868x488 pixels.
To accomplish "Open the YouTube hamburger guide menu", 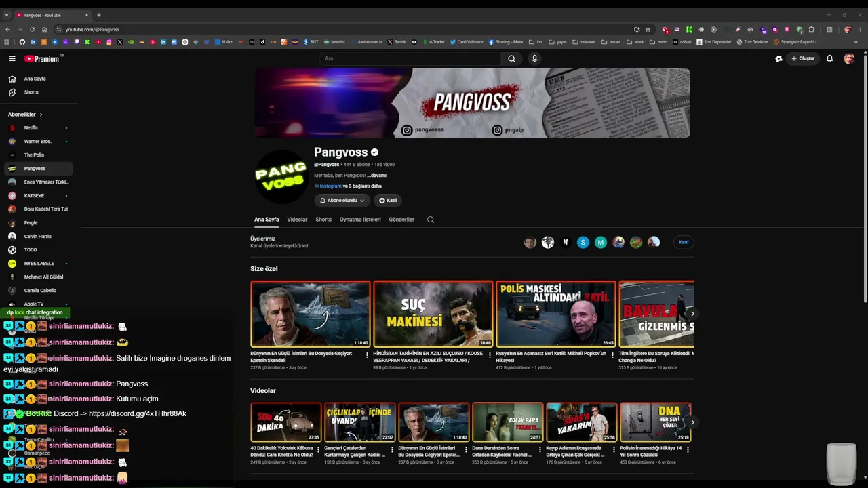I will point(12,59).
